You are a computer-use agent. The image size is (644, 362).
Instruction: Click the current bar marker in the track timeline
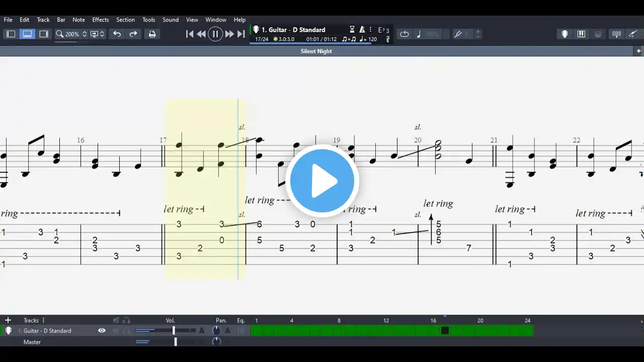tap(445, 331)
